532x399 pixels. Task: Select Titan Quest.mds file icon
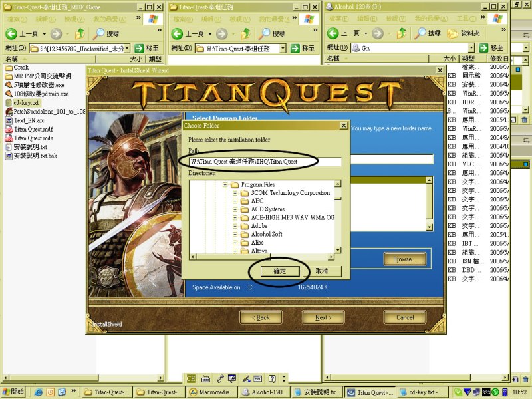[9, 138]
